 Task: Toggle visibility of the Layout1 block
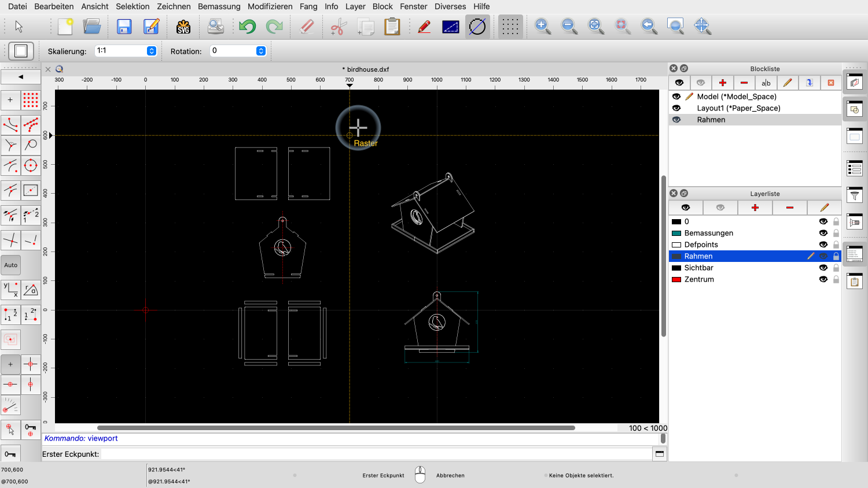point(676,108)
